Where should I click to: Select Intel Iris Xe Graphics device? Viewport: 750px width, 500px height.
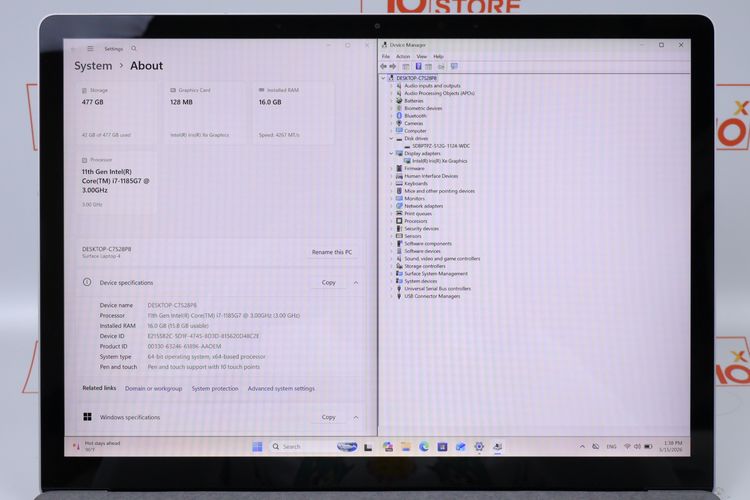click(x=440, y=161)
